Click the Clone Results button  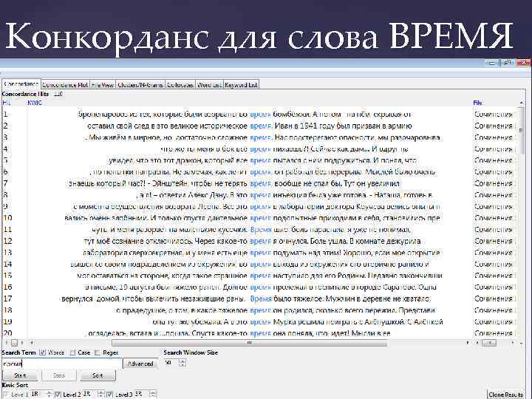coord(505,395)
